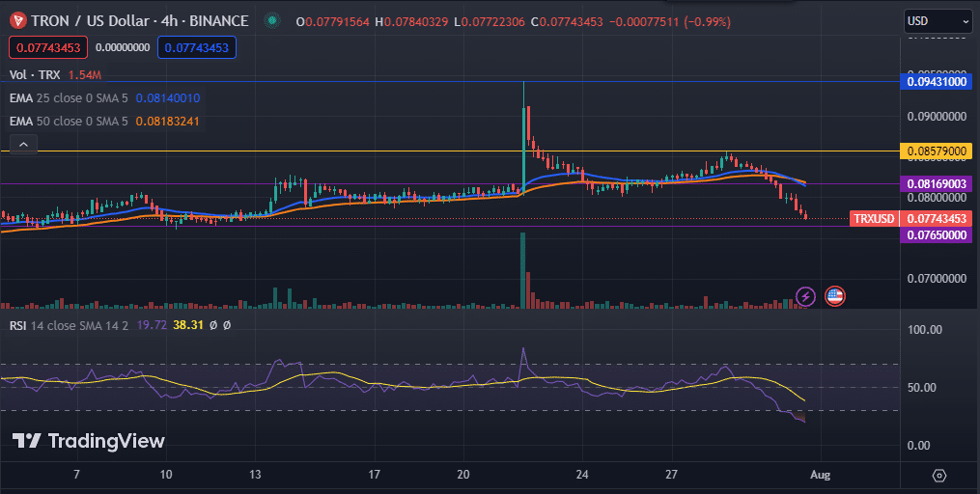
Task: Open the purple lightning bolt event icon
Action: coord(805,296)
